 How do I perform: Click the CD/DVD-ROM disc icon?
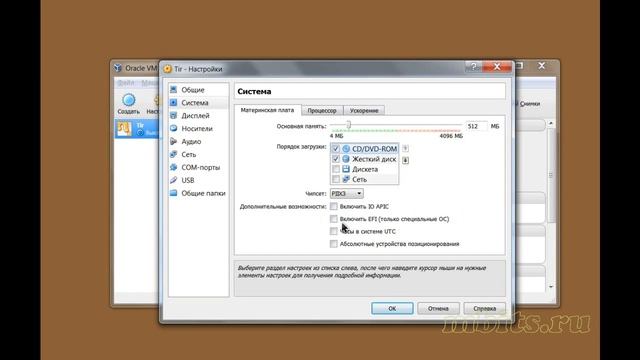coord(346,149)
